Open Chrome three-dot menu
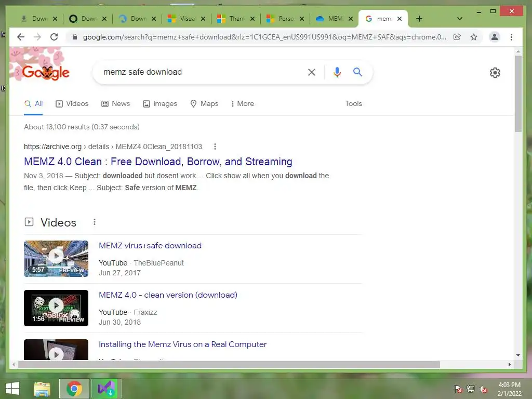This screenshot has width=532, height=399. click(x=511, y=37)
